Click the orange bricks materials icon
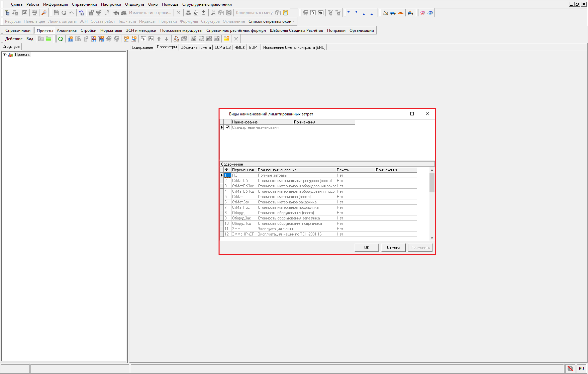Viewport: 588px width, 374px height. 401,13
